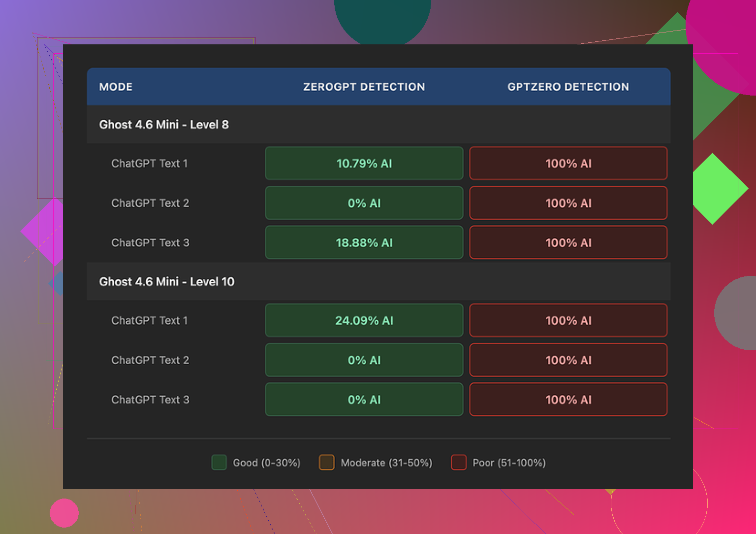Click the Poor (51-100%) legend label

click(x=509, y=463)
